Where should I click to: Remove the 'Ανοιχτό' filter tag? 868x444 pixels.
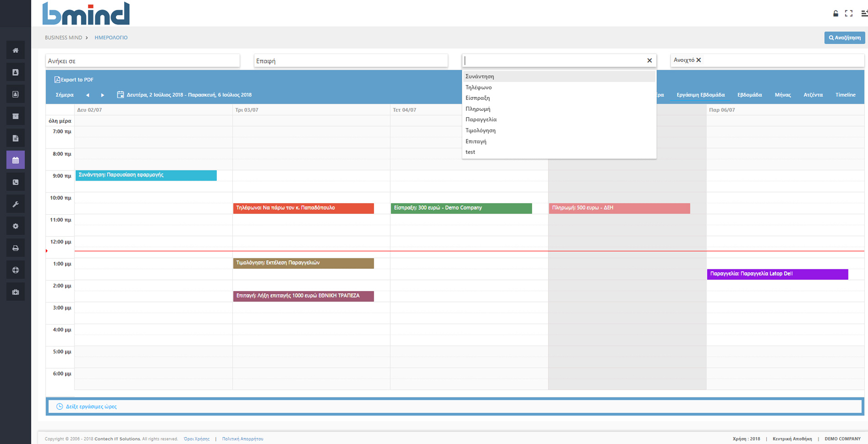coord(699,60)
